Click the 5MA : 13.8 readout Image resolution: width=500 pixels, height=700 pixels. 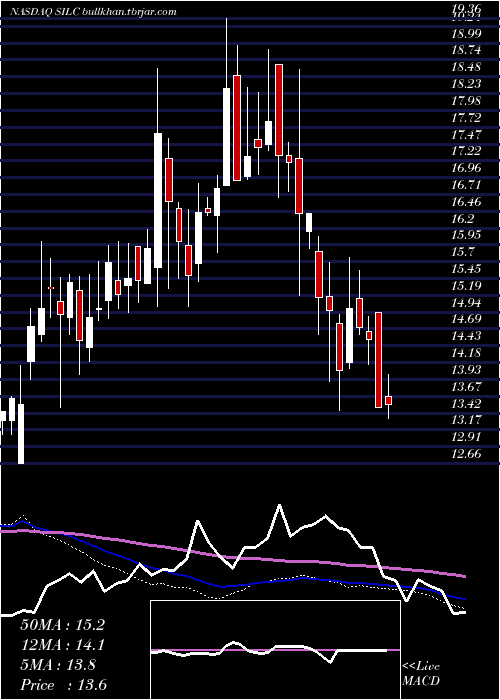click(58, 665)
